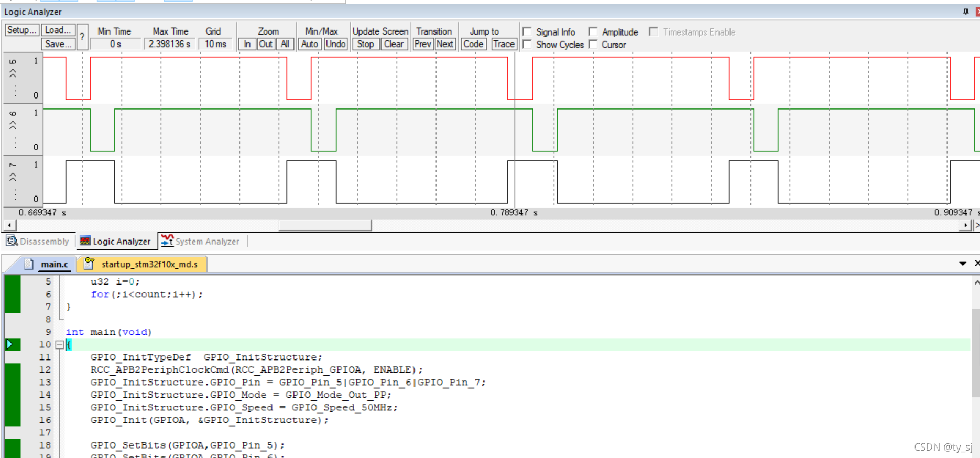Image resolution: width=980 pixels, height=458 pixels.
Task: Click the current program counter arrow at line 10
Action: (9, 344)
